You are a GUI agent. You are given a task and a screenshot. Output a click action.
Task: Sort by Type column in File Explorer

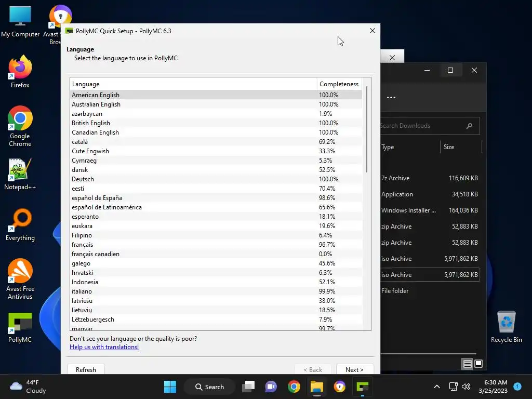click(x=410, y=147)
